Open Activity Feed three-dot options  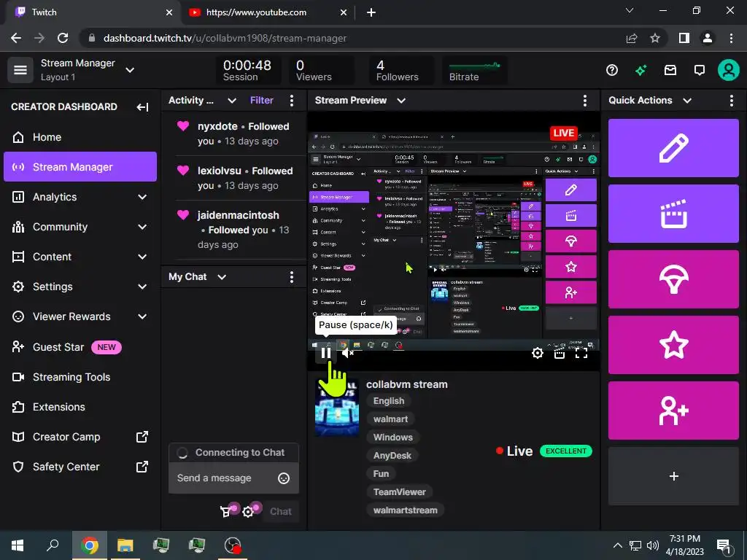[292, 101]
